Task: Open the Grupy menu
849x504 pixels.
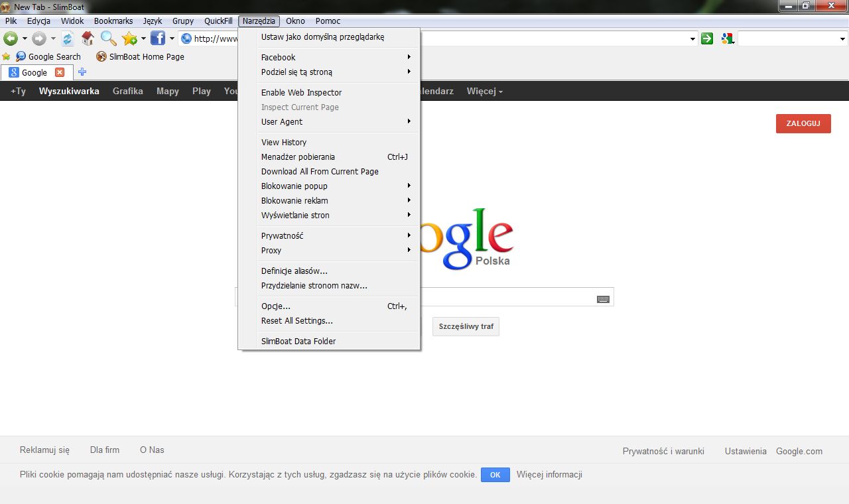Action: coord(183,21)
